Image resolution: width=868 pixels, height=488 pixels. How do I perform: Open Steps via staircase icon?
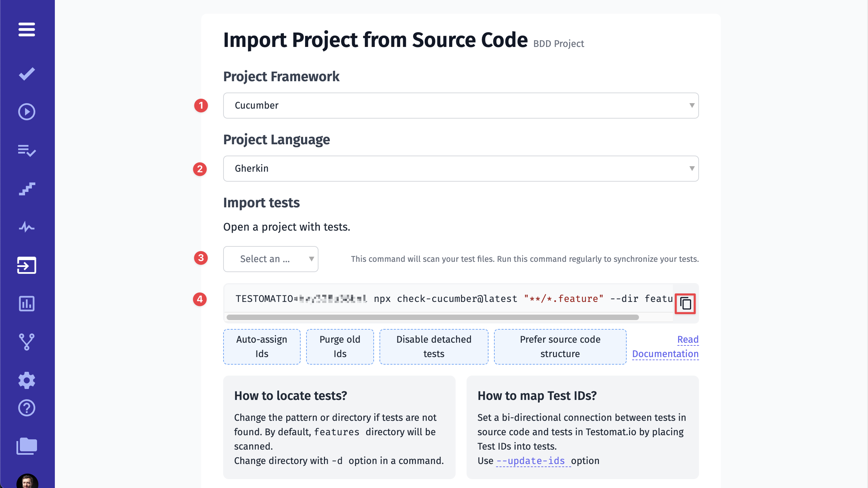click(x=27, y=189)
